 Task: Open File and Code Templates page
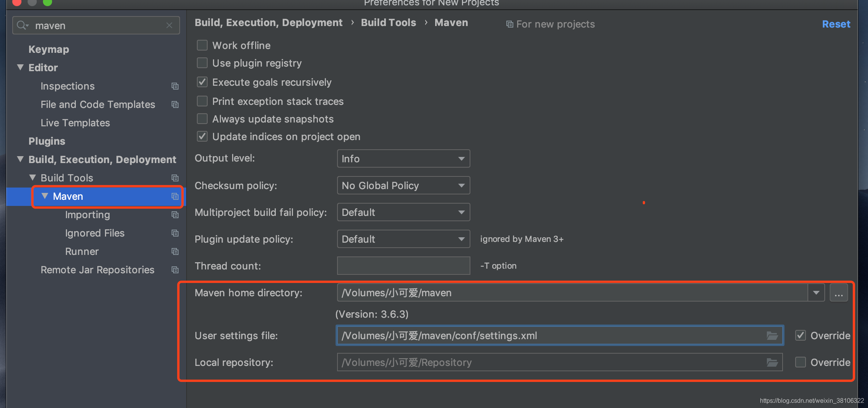point(98,104)
